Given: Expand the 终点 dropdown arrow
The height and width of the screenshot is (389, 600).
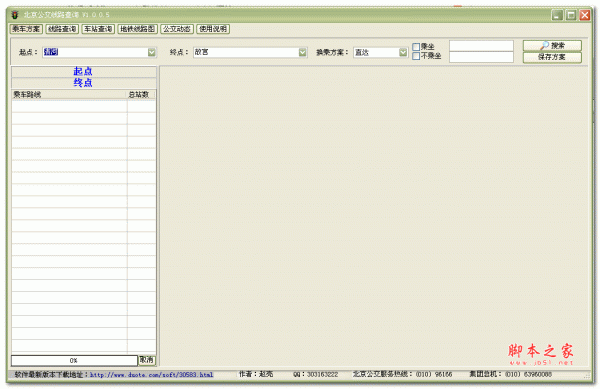Looking at the screenshot, I should coord(303,52).
